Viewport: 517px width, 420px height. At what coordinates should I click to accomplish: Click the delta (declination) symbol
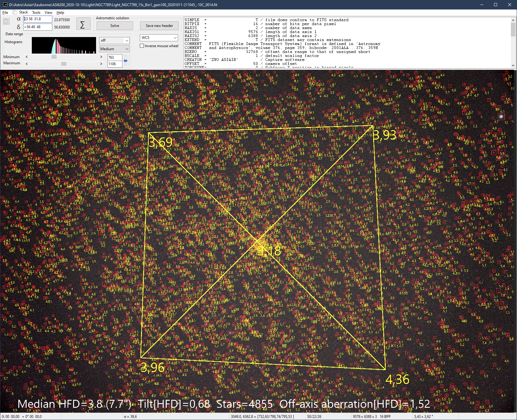tap(19, 27)
